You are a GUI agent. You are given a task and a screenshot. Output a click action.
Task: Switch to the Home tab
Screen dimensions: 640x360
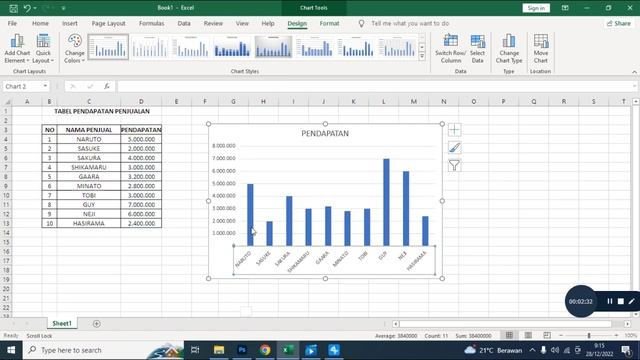click(40, 24)
